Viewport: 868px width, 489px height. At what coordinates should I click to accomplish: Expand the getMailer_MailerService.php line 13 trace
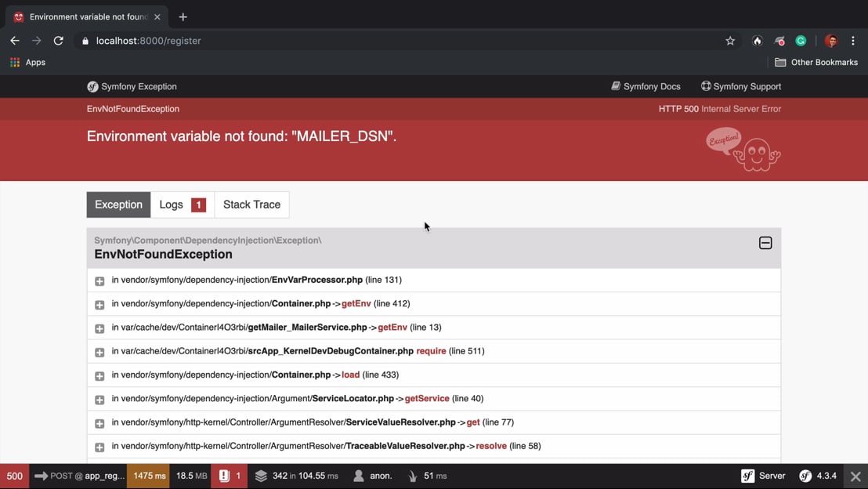click(99, 328)
